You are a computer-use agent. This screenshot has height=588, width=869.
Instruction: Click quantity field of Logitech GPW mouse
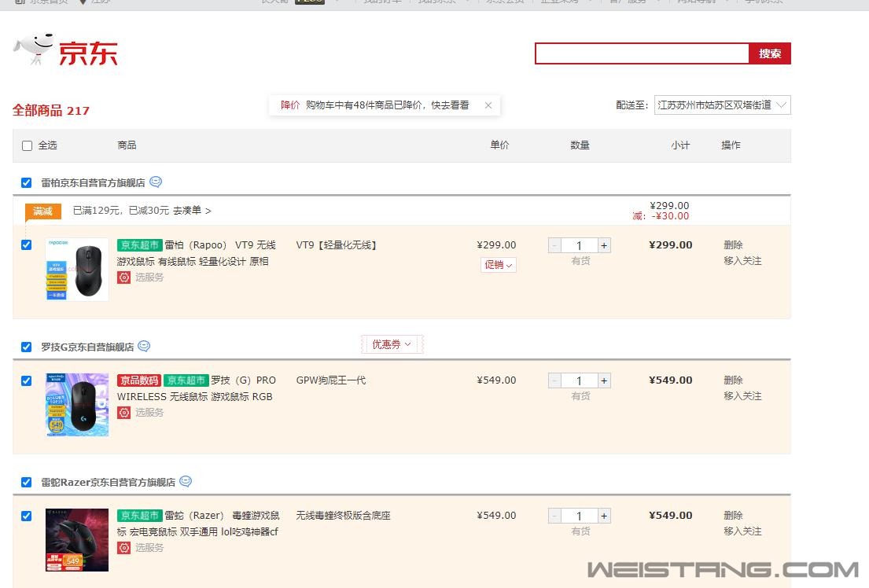(x=579, y=380)
